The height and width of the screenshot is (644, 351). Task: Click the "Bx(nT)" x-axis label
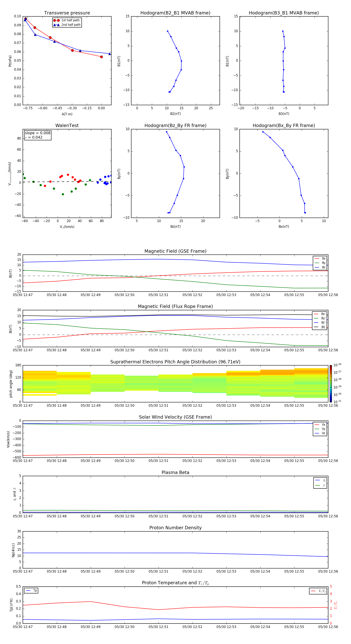[x=284, y=227]
